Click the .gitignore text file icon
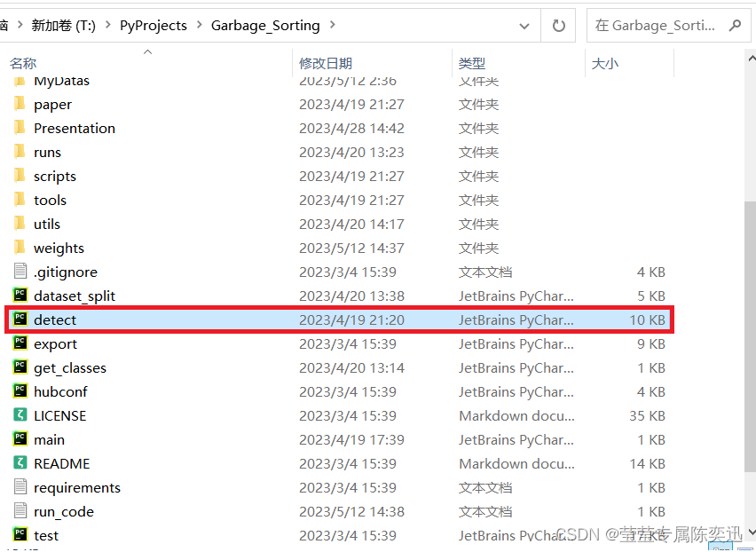 coord(20,272)
